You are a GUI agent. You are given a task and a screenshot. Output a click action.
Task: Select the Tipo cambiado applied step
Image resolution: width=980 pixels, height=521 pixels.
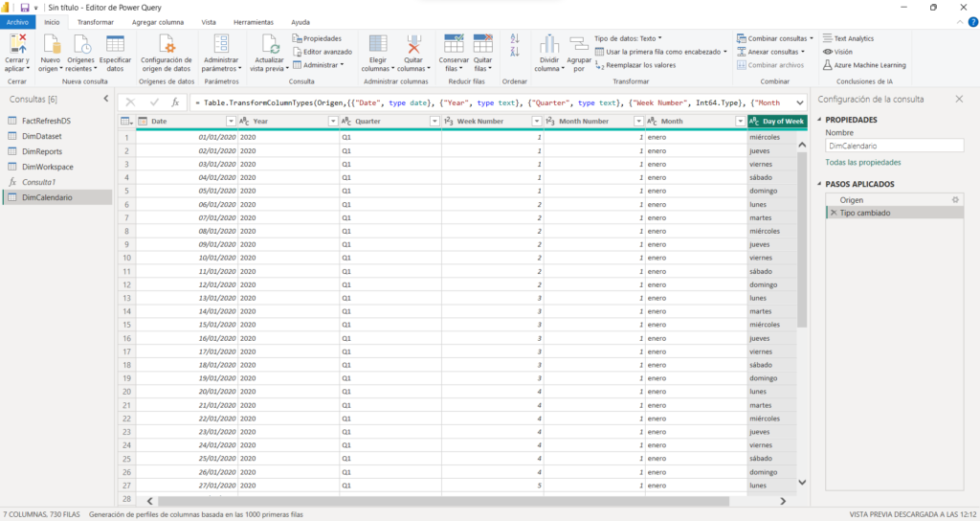[864, 213]
